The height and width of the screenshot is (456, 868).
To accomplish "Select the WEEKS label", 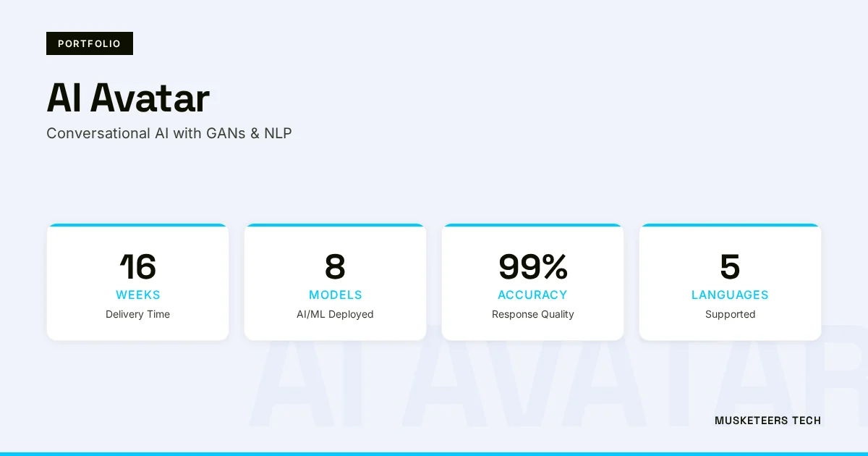I will pyautogui.click(x=138, y=295).
